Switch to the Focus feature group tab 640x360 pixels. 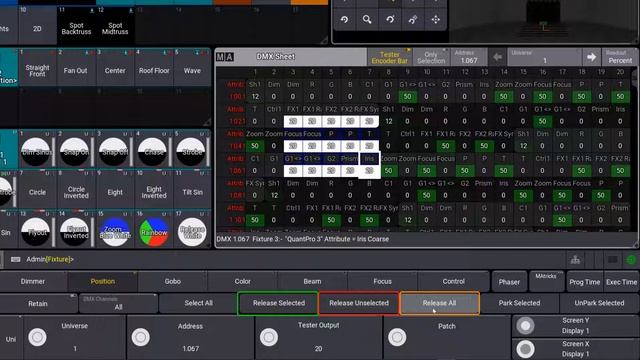point(382,281)
